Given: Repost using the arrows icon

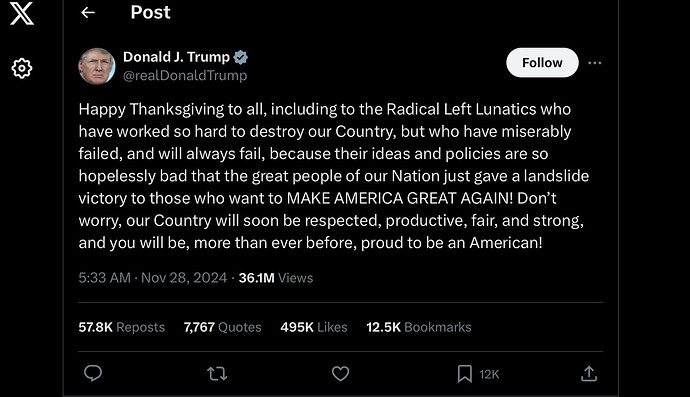Looking at the screenshot, I should coord(217,374).
